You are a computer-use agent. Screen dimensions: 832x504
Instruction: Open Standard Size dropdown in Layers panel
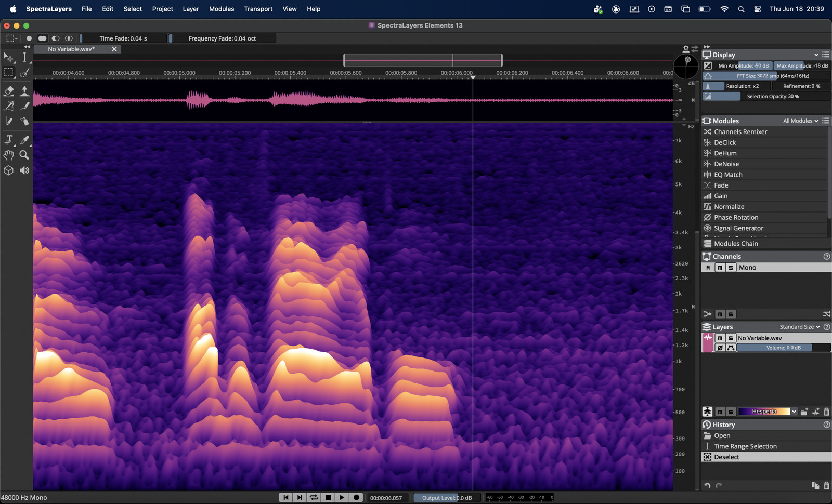coord(800,327)
